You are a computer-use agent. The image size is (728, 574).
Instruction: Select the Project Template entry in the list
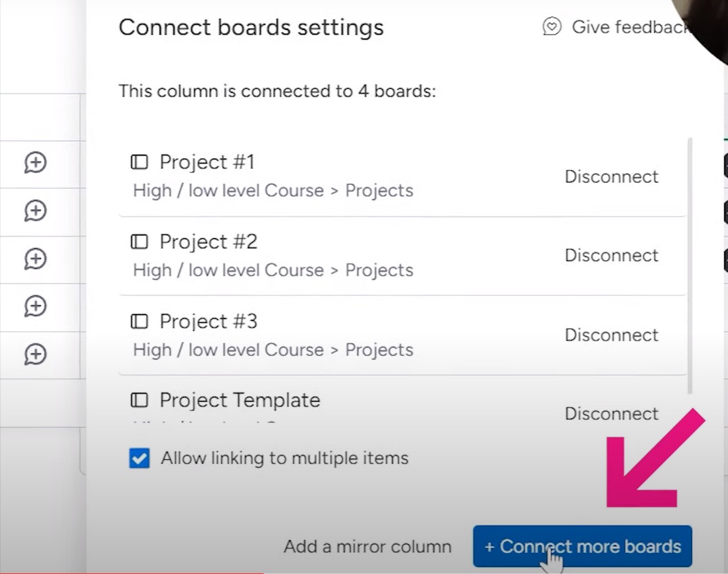pos(239,400)
